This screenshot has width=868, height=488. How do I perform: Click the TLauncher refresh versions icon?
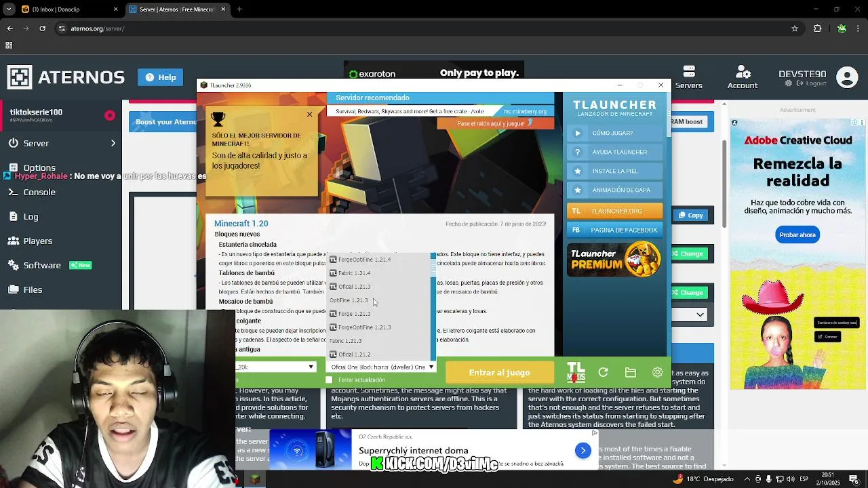pos(603,372)
